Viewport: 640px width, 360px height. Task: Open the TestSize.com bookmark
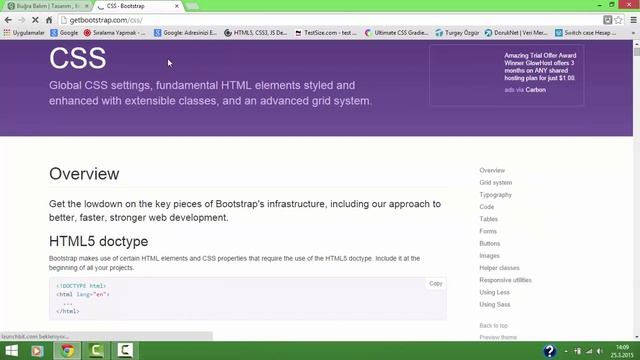(x=326, y=33)
